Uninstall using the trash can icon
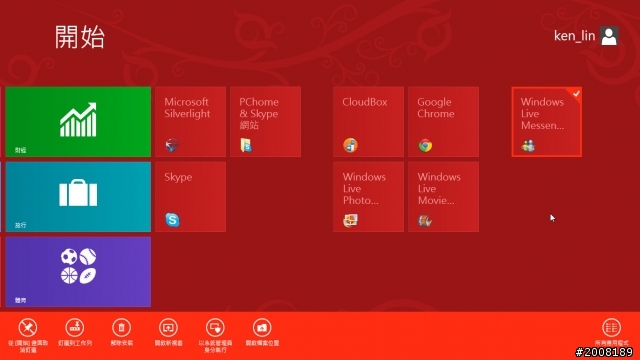 (122, 328)
